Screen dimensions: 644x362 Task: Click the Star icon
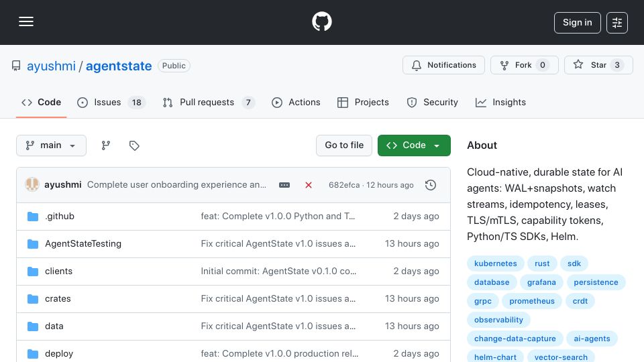click(x=578, y=64)
